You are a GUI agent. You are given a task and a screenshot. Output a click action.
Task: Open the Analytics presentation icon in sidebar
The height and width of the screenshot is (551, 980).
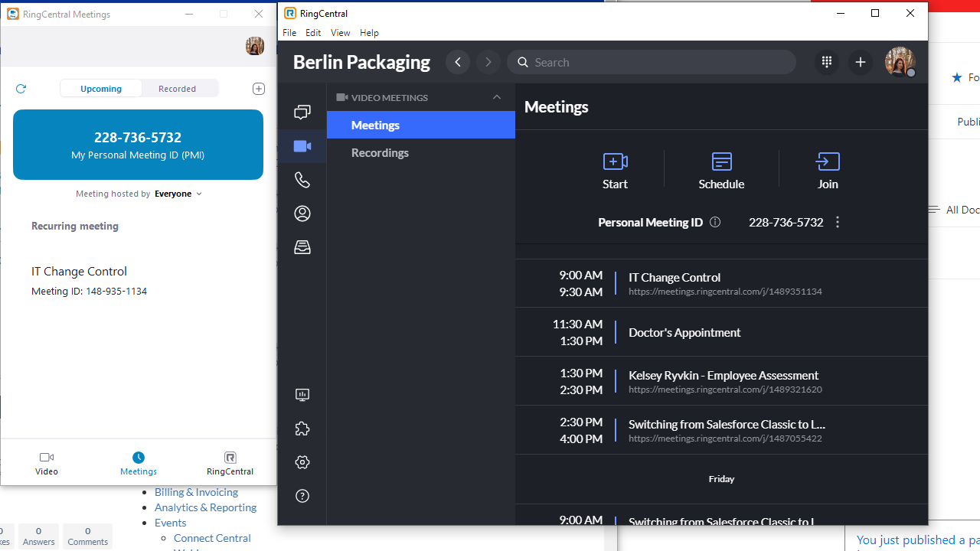[x=302, y=395]
